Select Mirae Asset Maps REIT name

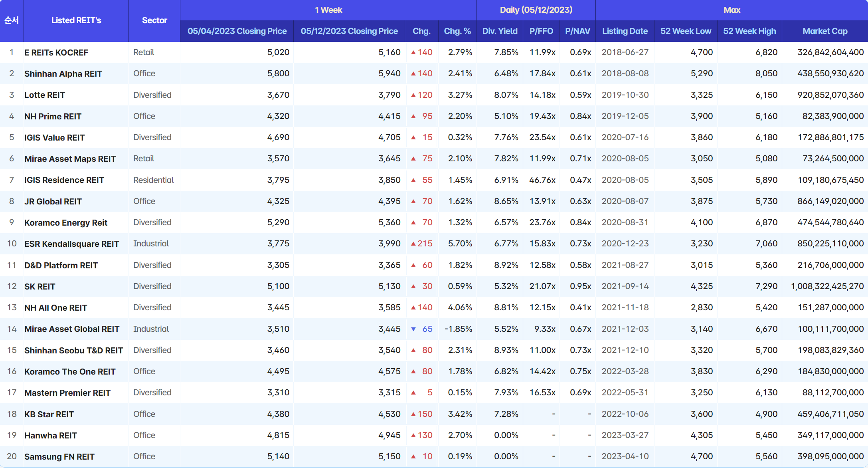70,159
